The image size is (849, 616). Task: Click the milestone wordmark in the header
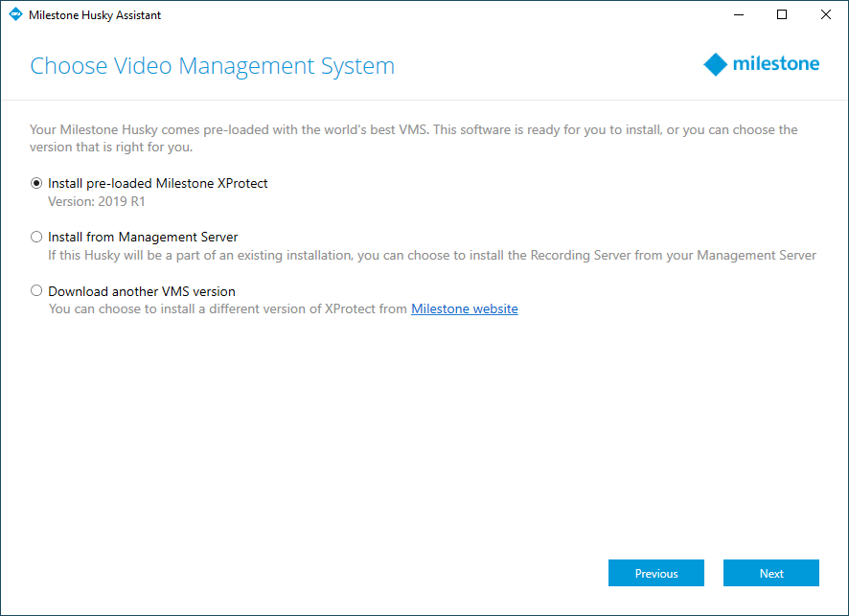point(775,65)
